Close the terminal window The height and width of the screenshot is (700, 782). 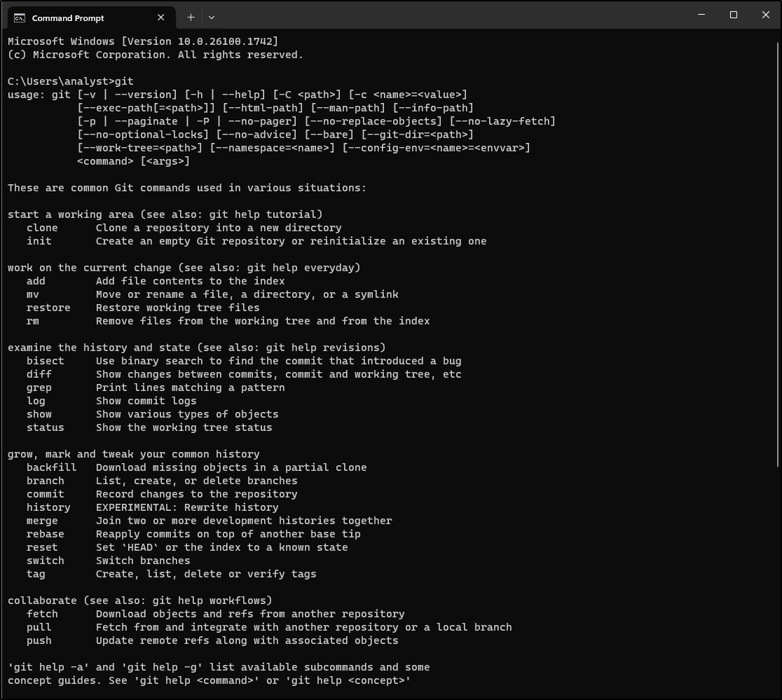[766, 15]
